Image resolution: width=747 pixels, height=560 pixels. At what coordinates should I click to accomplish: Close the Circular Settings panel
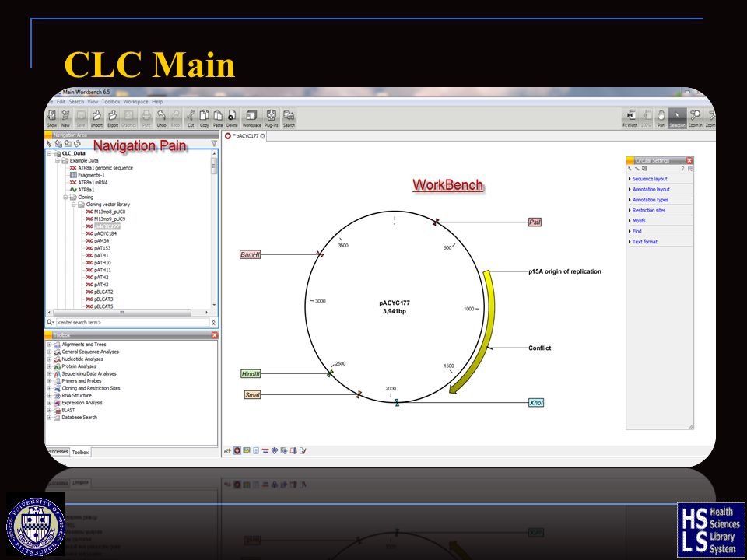(x=689, y=160)
